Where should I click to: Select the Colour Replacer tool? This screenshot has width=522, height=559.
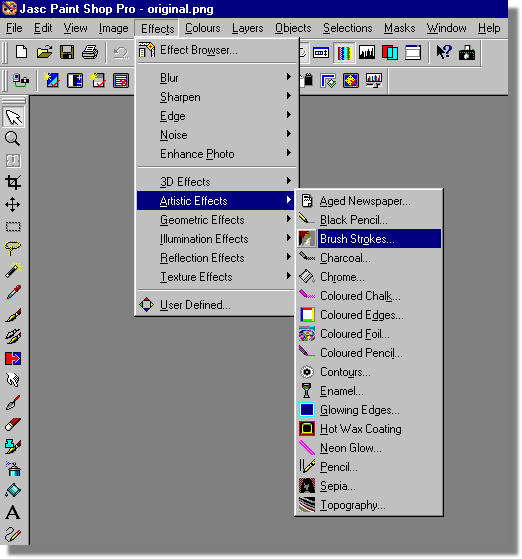point(13,358)
